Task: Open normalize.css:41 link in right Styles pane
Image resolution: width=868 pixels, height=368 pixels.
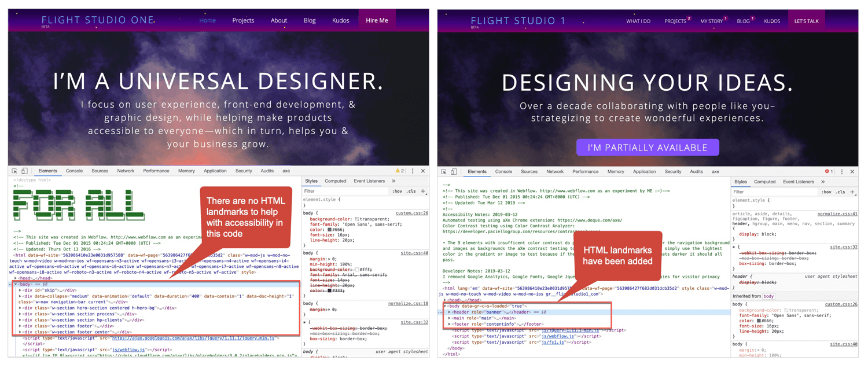Action: 837,214
